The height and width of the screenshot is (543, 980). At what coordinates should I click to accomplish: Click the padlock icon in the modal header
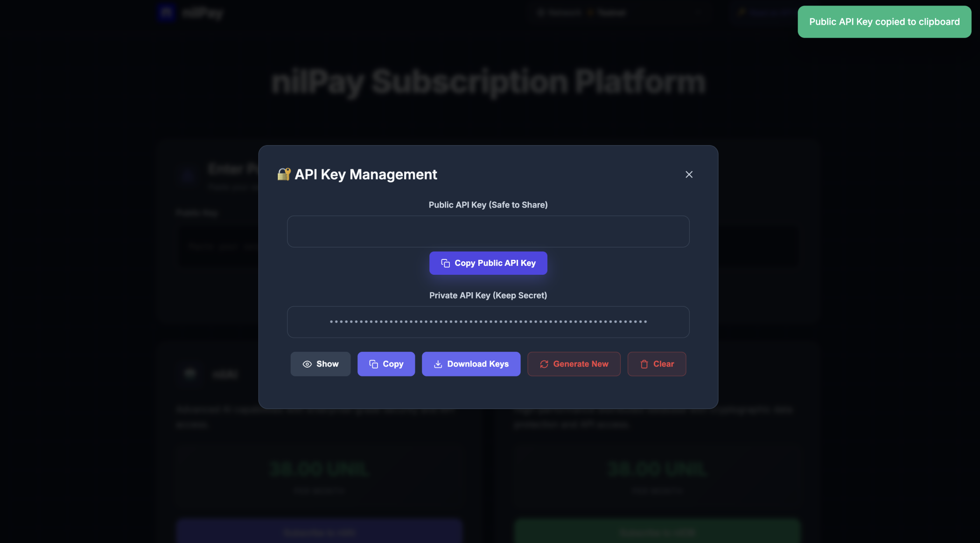(x=283, y=174)
